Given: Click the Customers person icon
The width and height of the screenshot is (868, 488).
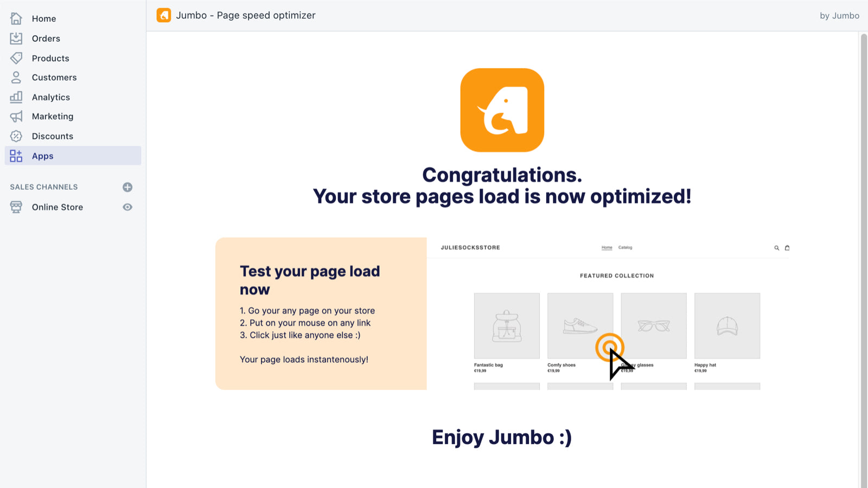Looking at the screenshot, I should (x=16, y=78).
